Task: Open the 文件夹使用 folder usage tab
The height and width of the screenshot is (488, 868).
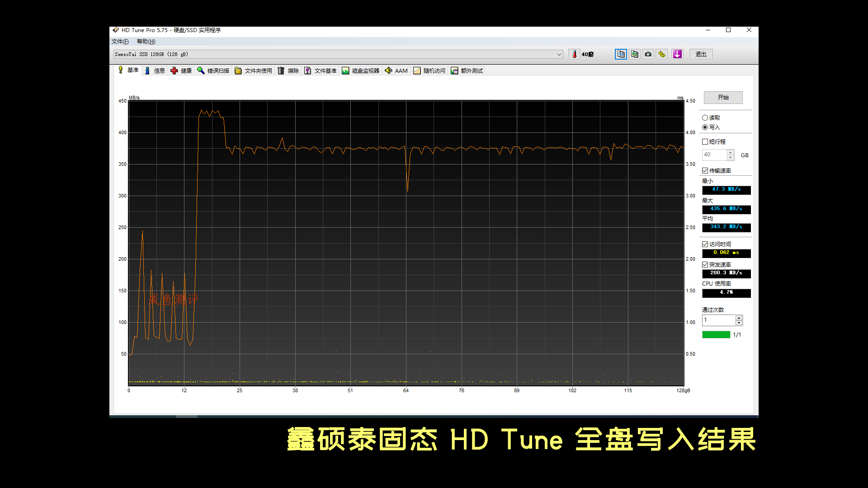Action: coord(254,70)
